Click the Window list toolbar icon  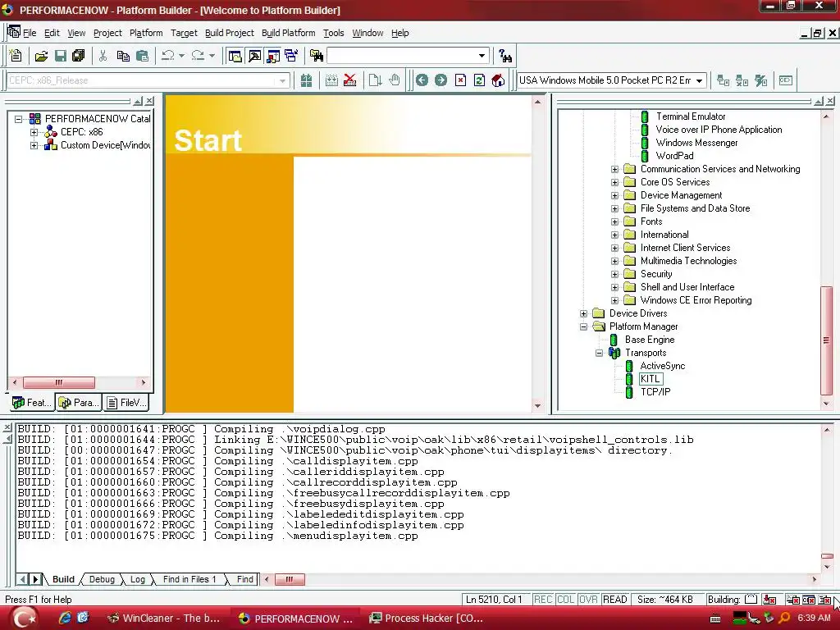click(291, 56)
